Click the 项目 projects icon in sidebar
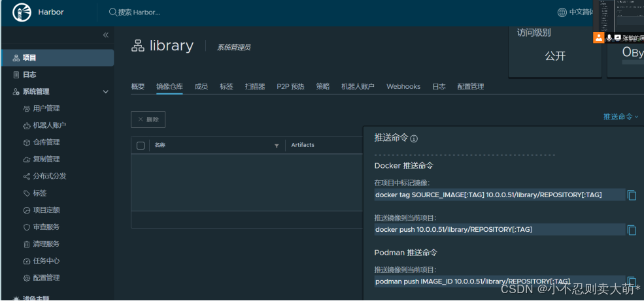The width and height of the screenshot is (644, 301). click(16, 58)
